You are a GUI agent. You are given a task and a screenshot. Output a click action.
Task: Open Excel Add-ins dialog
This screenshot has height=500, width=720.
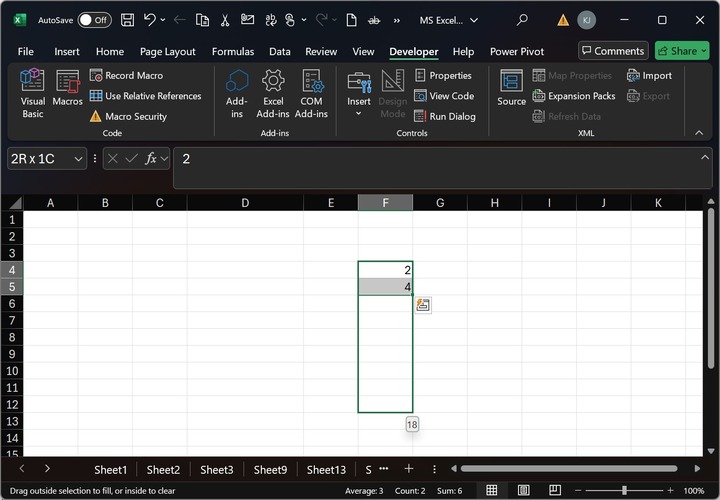[273, 93]
